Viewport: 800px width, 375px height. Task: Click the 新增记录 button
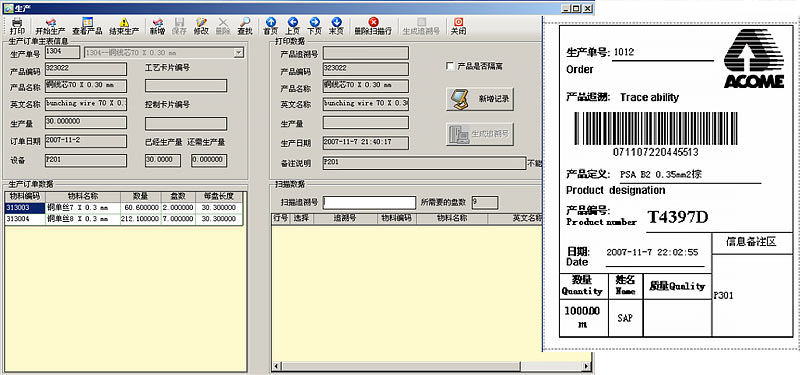click(x=480, y=99)
